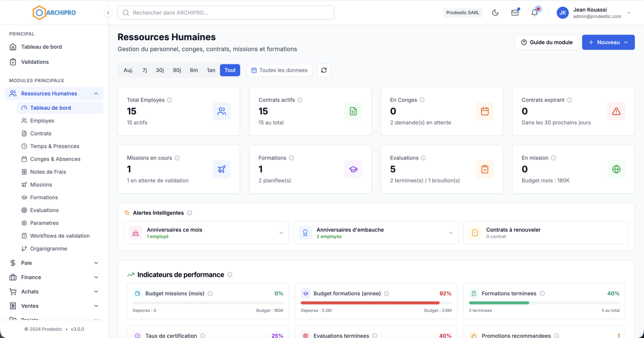The height and width of the screenshot is (338, 644).
Task: Select the 6m period filter
Action: click(x=194, y=70)
